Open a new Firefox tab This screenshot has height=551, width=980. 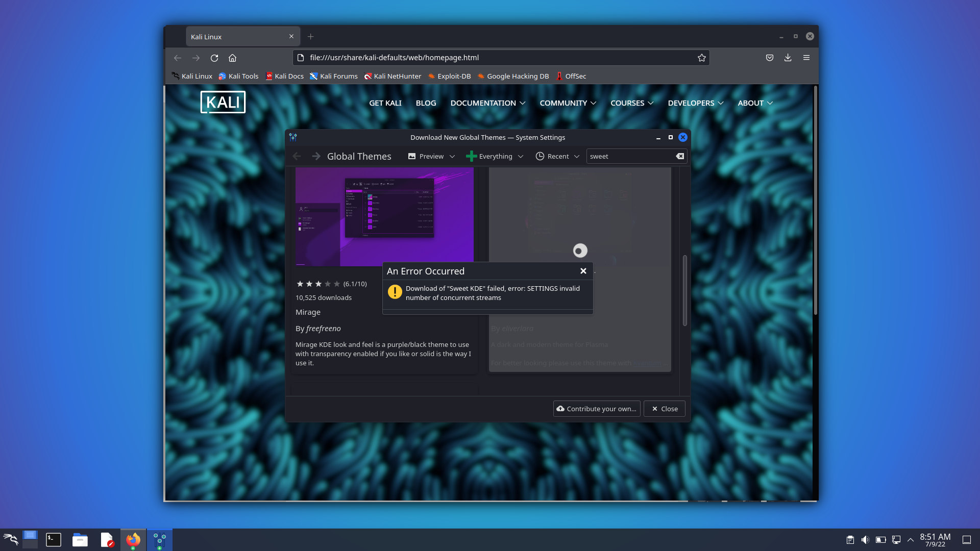click(310, 37)
